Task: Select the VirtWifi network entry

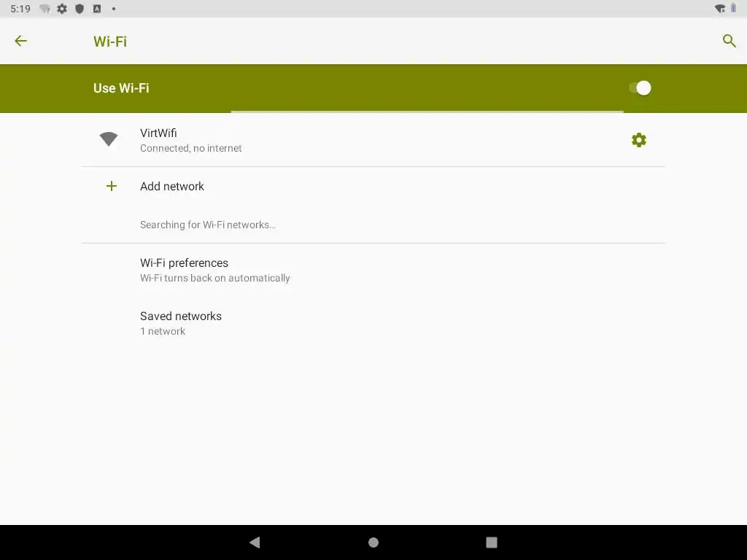Action: (373, 140)
